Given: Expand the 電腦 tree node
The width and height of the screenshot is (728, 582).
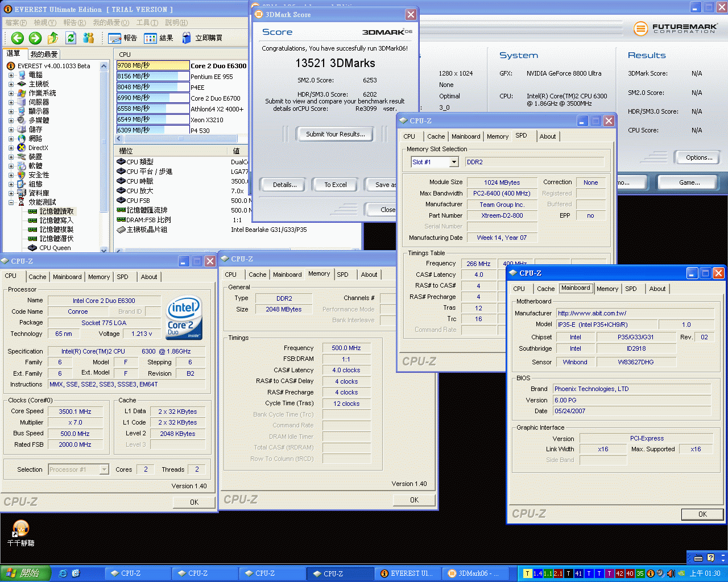Looking at the screenshot, I should click(x=11, y=75).
